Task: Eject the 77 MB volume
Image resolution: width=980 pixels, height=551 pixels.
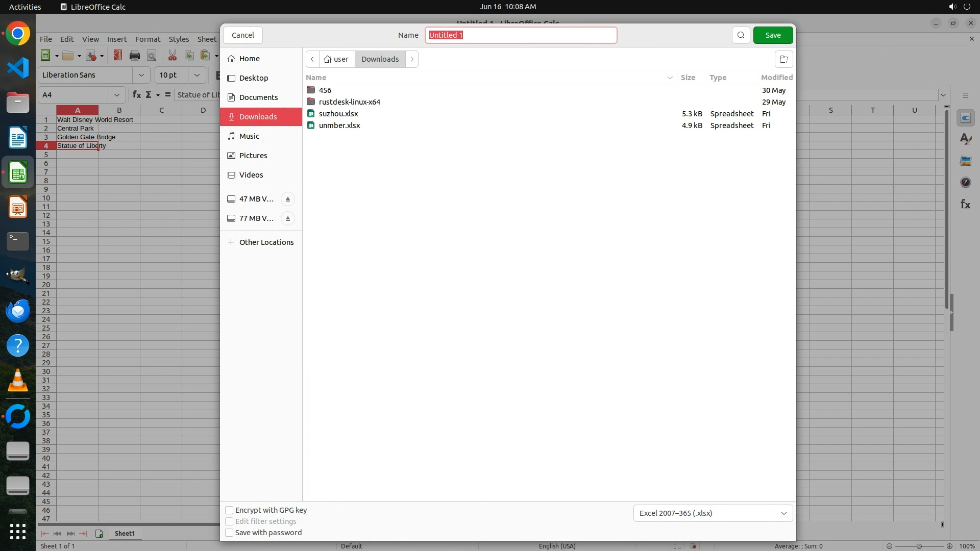Action: [287, 218]
